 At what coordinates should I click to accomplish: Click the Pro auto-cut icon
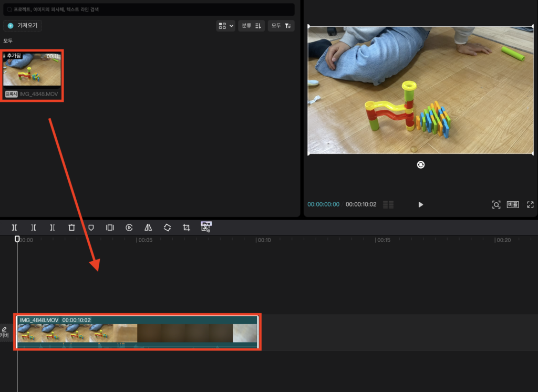point(206,227)
